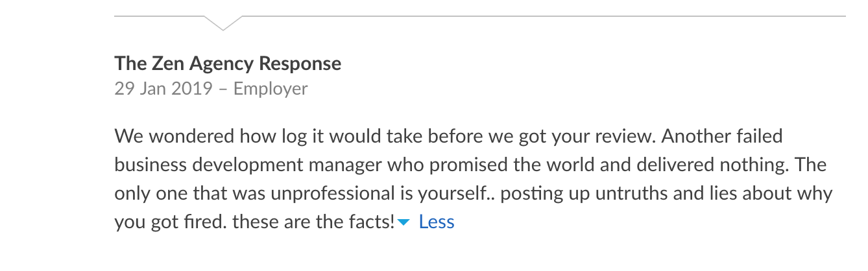Click The Zen Agency Response heading

pyautogui.click(x=228, y=64)
